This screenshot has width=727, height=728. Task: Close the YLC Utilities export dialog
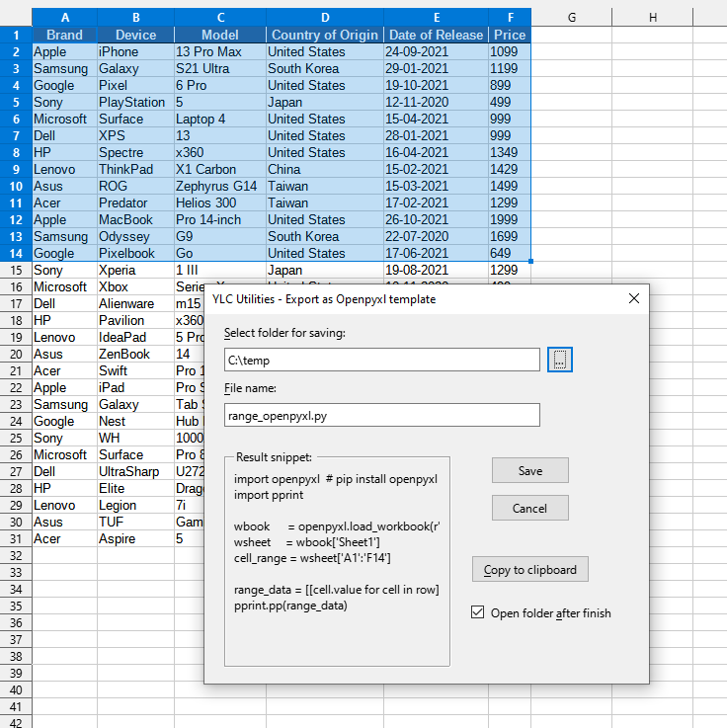click(x=634, y=298)
